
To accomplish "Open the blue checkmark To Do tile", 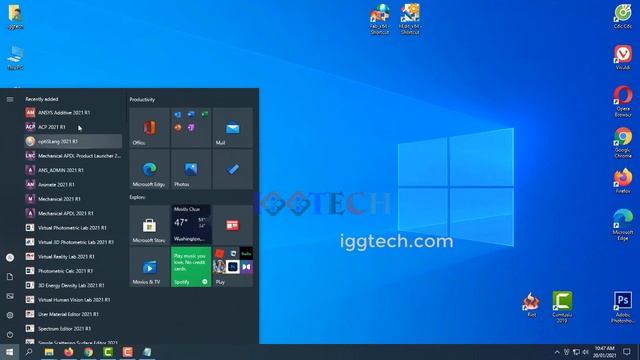I will point(233,169).
